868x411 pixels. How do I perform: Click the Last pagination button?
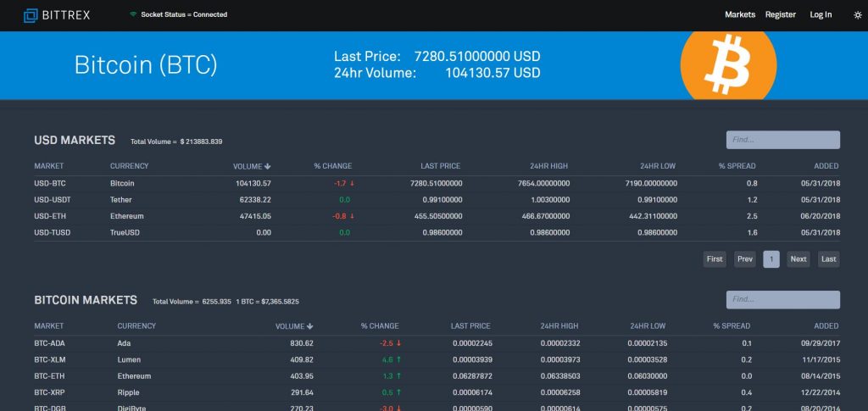tap(829, 258)
